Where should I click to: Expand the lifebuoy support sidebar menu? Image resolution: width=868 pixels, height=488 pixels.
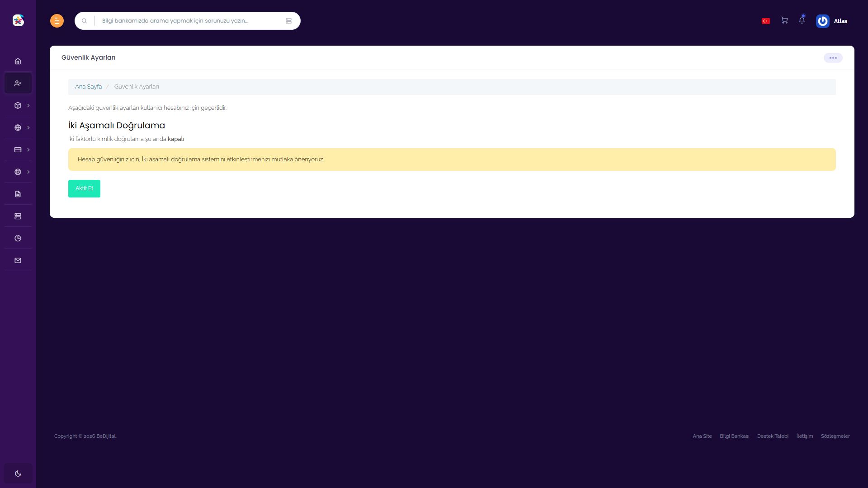click(x=18, y=172)
